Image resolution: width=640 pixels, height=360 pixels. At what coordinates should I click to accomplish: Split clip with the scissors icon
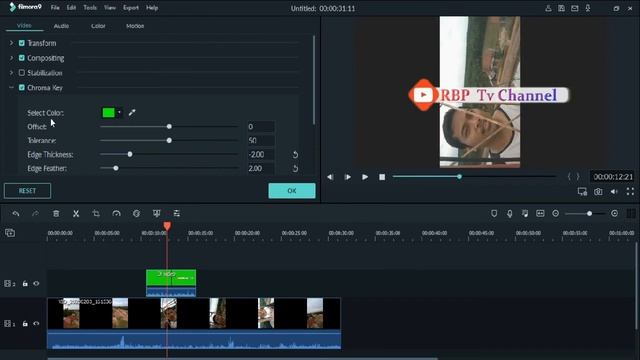(x=76, y=213)
